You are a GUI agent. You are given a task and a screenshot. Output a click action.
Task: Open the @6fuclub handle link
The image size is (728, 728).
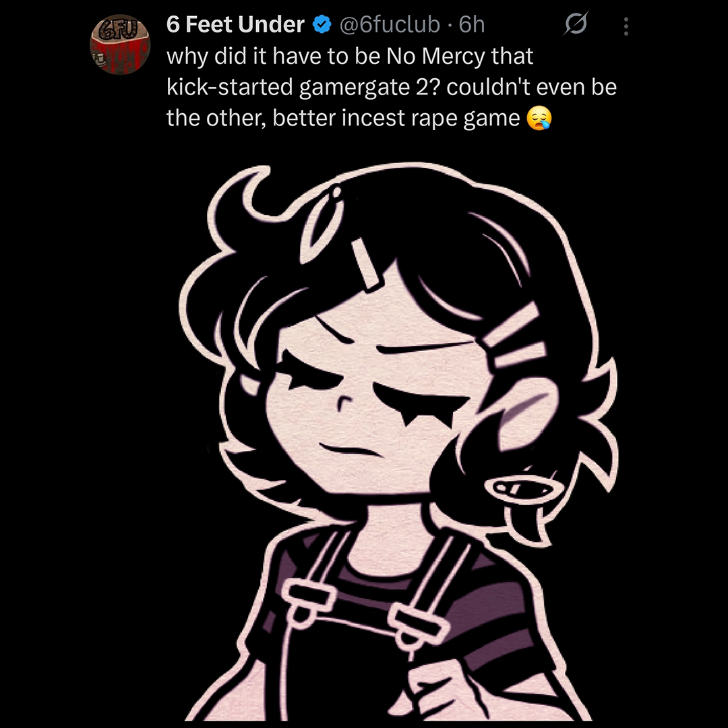click(x=390, y=25)
